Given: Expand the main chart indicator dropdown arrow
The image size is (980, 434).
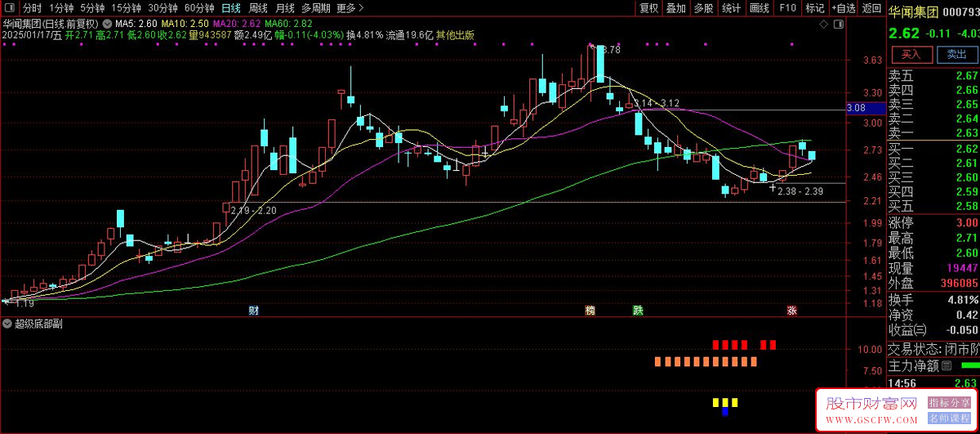Looking at the screenshot, I should [108, 24].
